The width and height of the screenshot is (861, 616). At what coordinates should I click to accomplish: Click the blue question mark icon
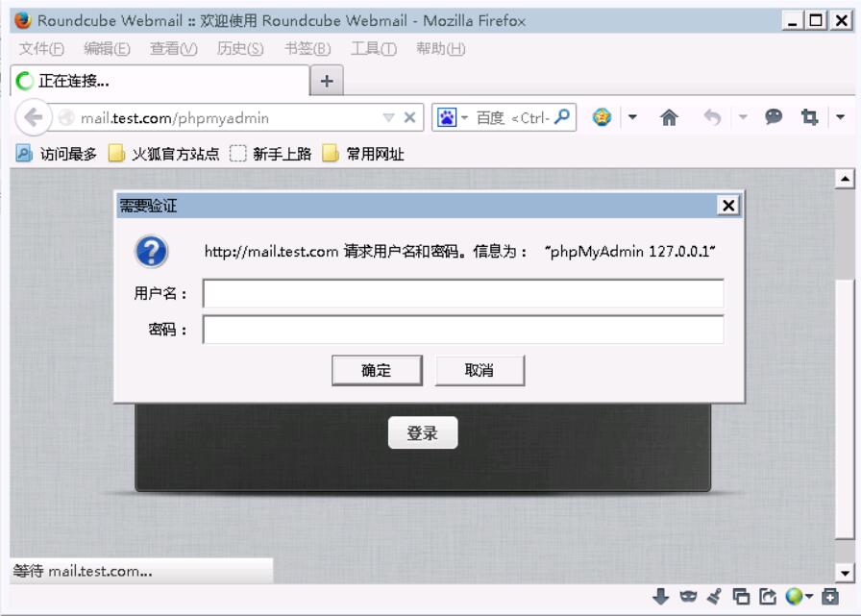(x=152, y=252)
